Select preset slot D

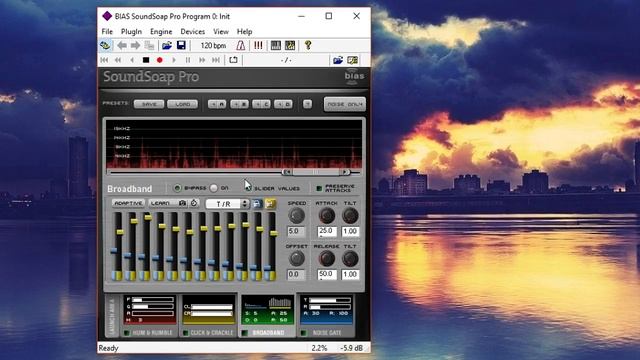coord(283,104)
